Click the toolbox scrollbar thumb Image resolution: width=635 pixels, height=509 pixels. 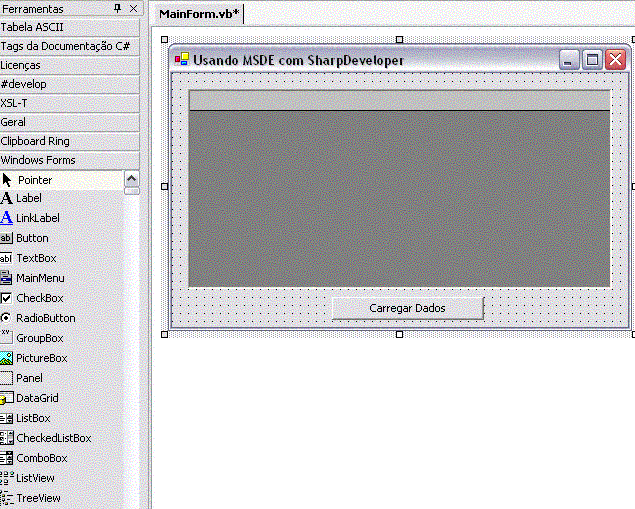pyautogui.click(x=131, y=191)
